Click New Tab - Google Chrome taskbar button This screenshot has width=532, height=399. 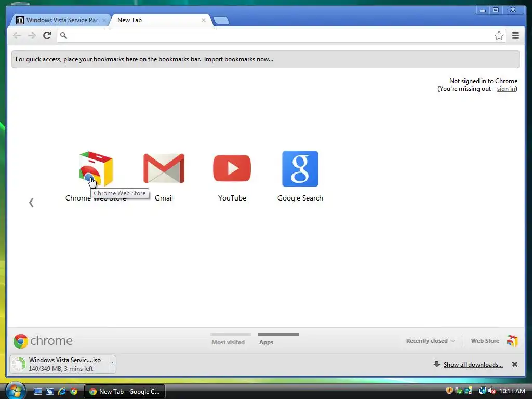point(125,392)
